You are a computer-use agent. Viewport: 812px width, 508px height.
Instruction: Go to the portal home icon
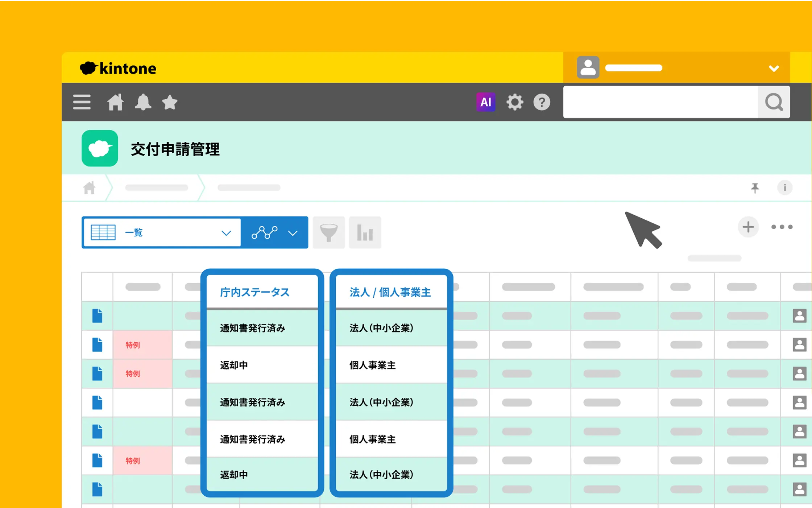115,102
